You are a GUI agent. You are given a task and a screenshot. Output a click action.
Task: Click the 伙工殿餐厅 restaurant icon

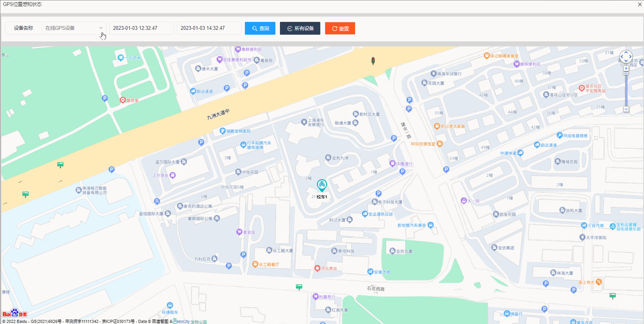click(255, 264)
